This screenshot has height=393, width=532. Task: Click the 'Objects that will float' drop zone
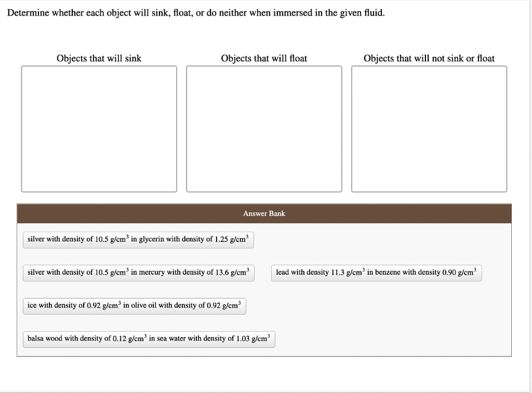click(x=264, y=128)
